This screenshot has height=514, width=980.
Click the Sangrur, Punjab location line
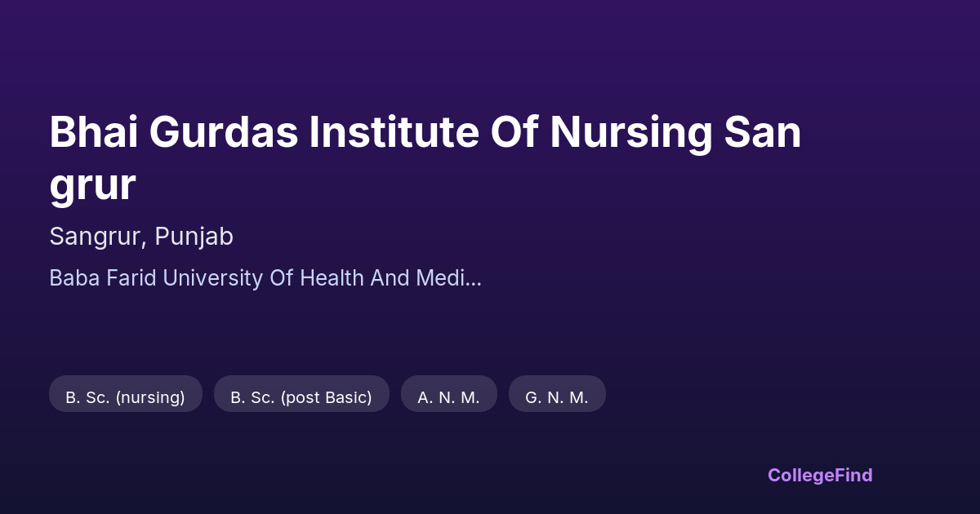[141, 237]
